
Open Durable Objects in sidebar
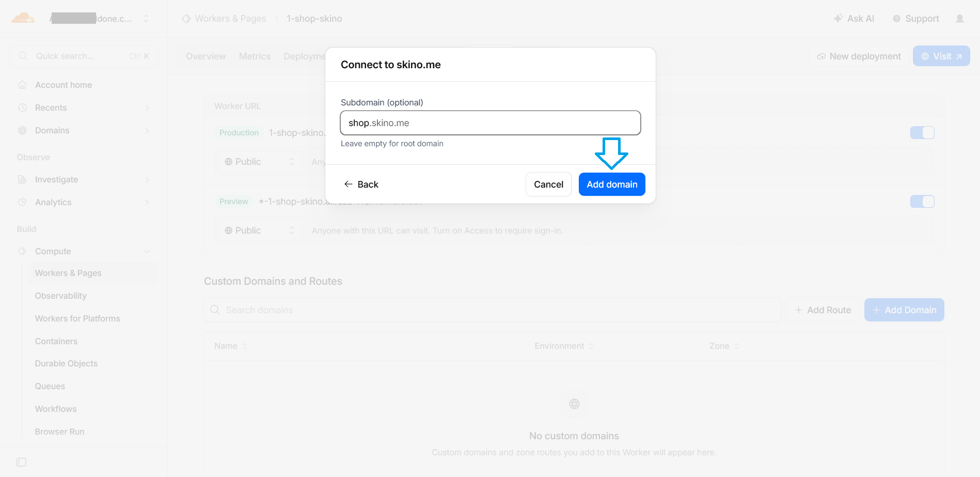point(66,363)
